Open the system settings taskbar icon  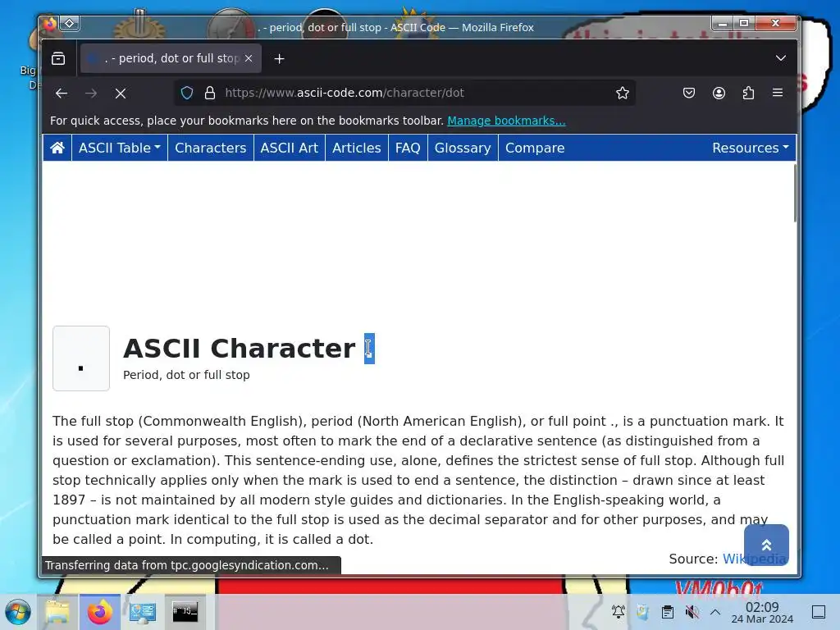click(143, 612)
